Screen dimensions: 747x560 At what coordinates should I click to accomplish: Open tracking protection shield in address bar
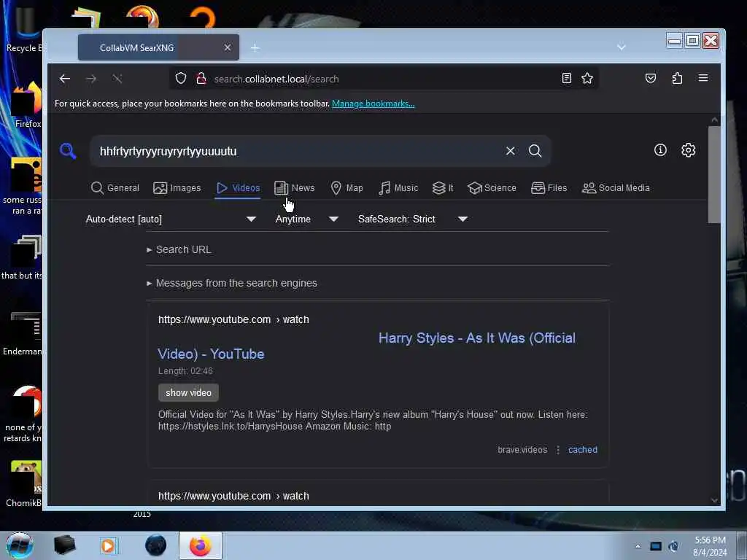[181, 78]
